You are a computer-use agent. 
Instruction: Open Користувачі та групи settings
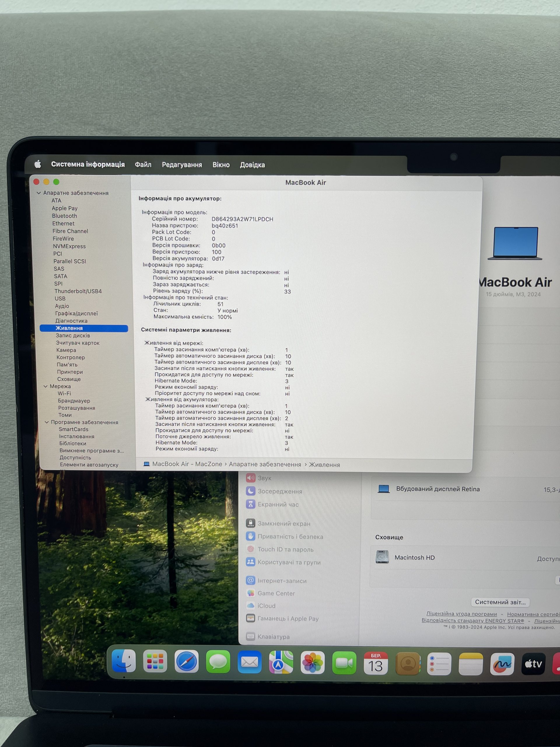[283, 562]
